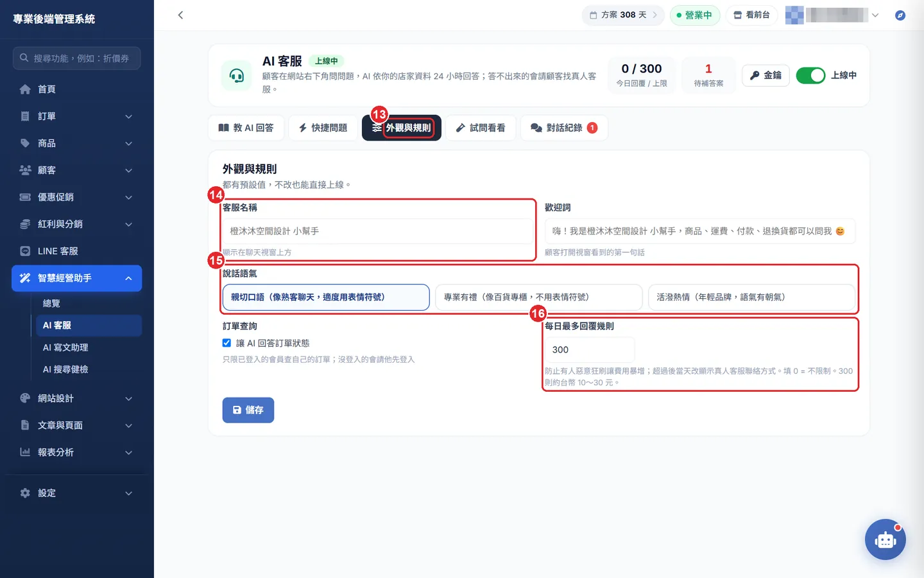Click the 優惠促銷 icon in sidebar
Viewport: 924px width, 578px height.
pyautogui.click(x=25, y=197)
